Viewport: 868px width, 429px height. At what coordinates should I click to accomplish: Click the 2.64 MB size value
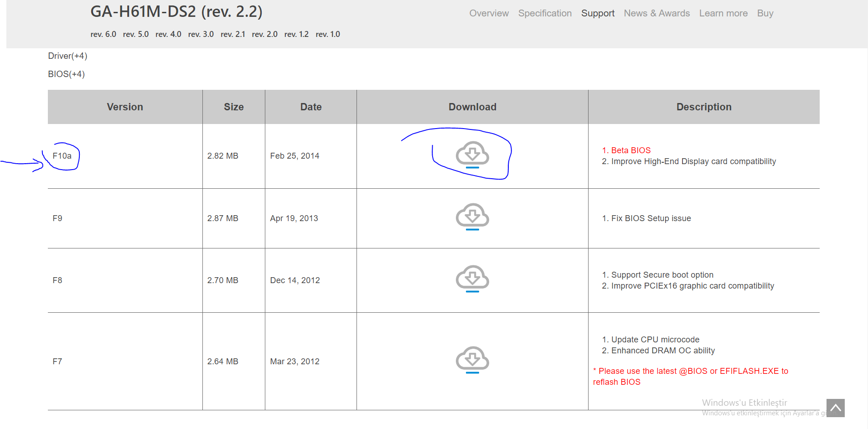pyautogui.click(x=222, y=362)
